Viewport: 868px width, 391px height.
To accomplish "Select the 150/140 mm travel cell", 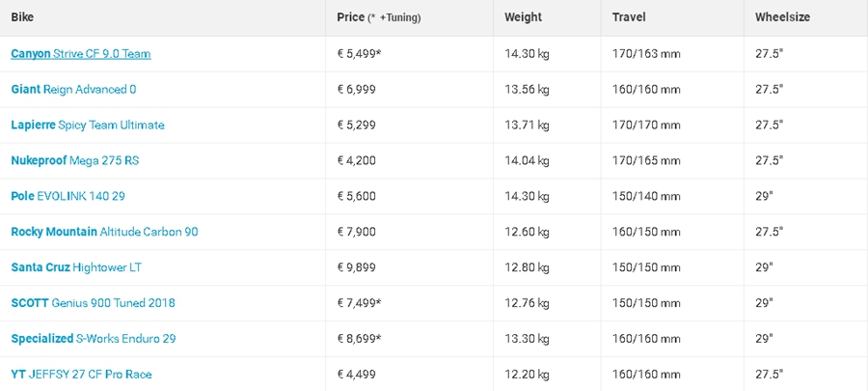I will tap(646, 196).
